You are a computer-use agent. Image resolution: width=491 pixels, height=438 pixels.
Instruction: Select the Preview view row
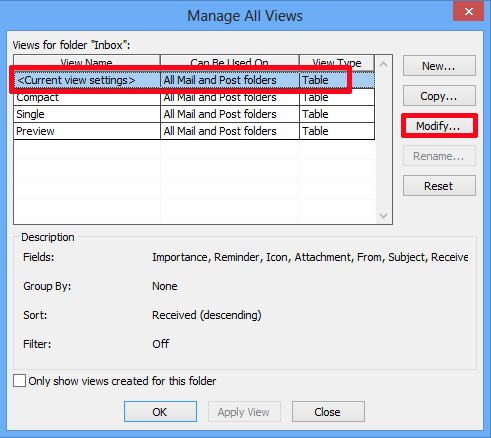pyautogui.click(x=194, y=131)
